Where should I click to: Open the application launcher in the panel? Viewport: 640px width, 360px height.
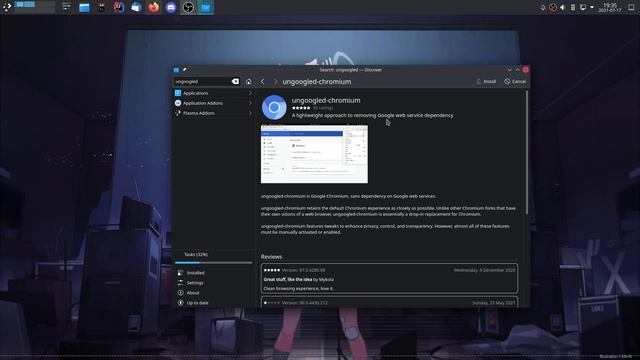tap(7, 7)
